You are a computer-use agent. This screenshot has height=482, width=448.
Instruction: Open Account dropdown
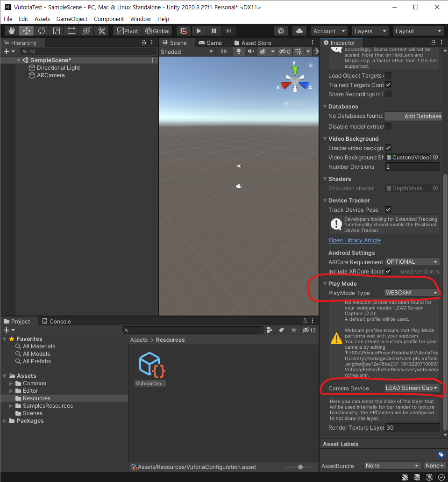coord(329,31)
